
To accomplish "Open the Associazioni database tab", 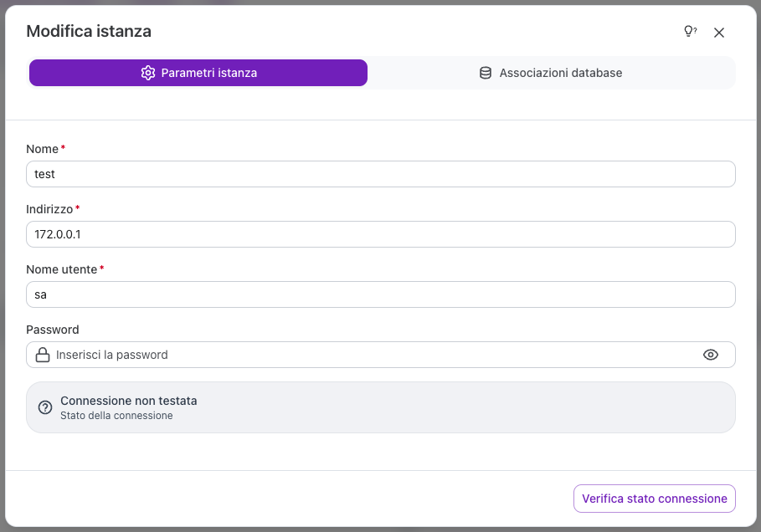I will click(551, 73).
